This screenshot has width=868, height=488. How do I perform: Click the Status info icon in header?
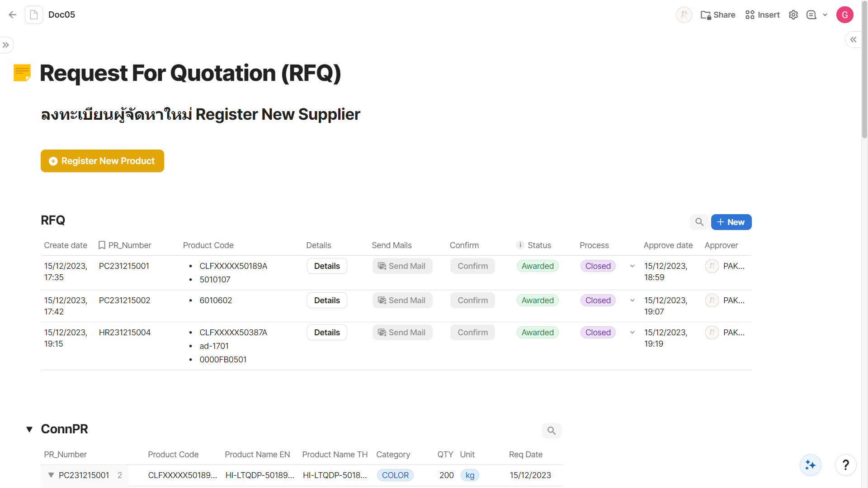[520, 245]
